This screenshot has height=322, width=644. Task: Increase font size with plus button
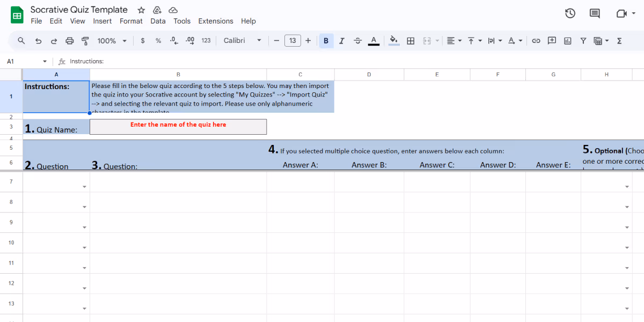308,40
